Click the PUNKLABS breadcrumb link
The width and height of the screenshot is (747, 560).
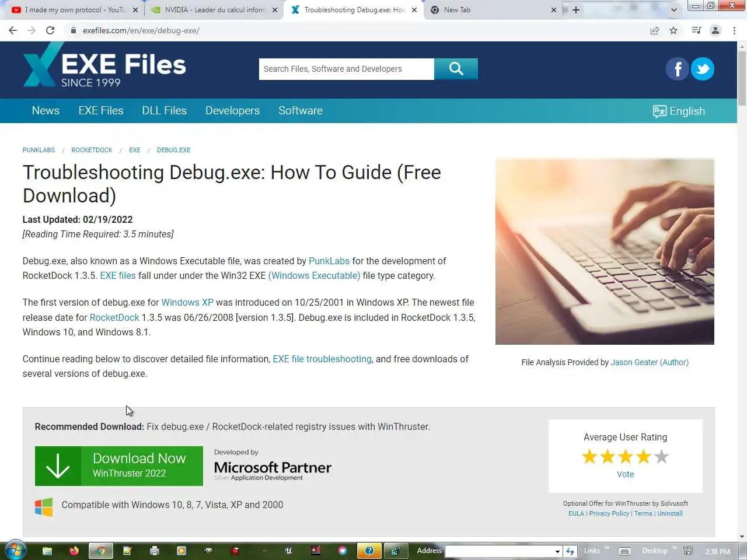pos(39,150)
